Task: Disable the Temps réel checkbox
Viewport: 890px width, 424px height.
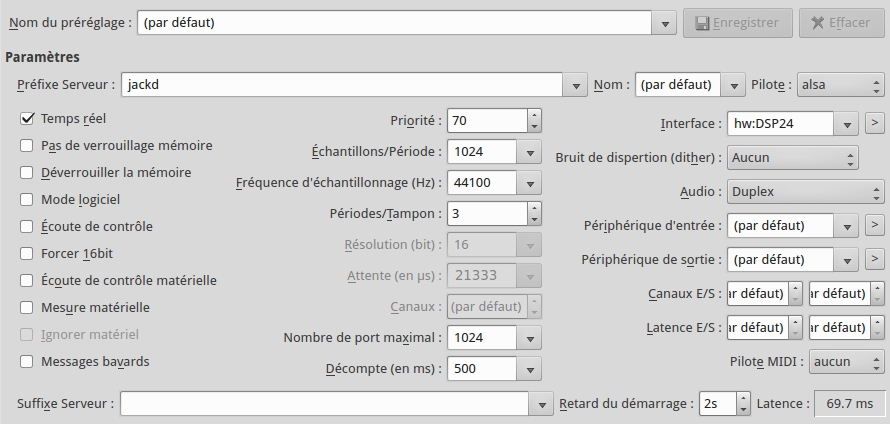Action: 28,118
